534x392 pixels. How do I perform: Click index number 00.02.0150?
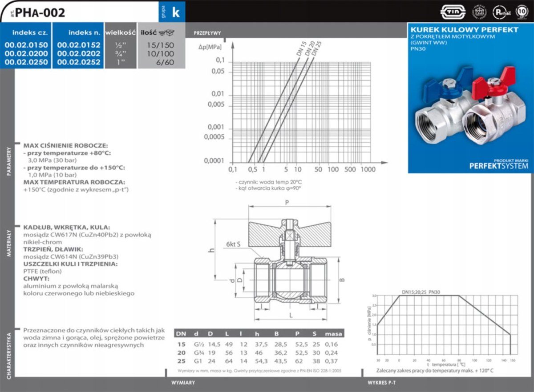click(x=26, y=45)
